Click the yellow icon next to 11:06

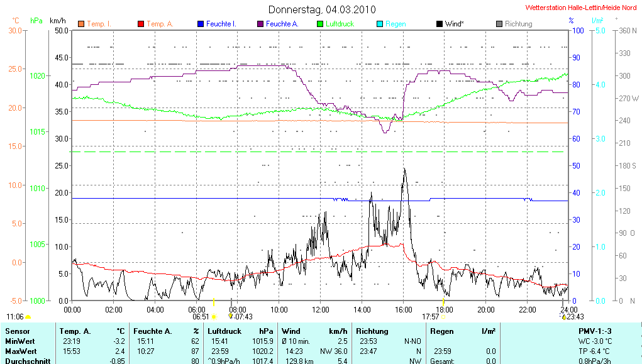coord(28,317)
